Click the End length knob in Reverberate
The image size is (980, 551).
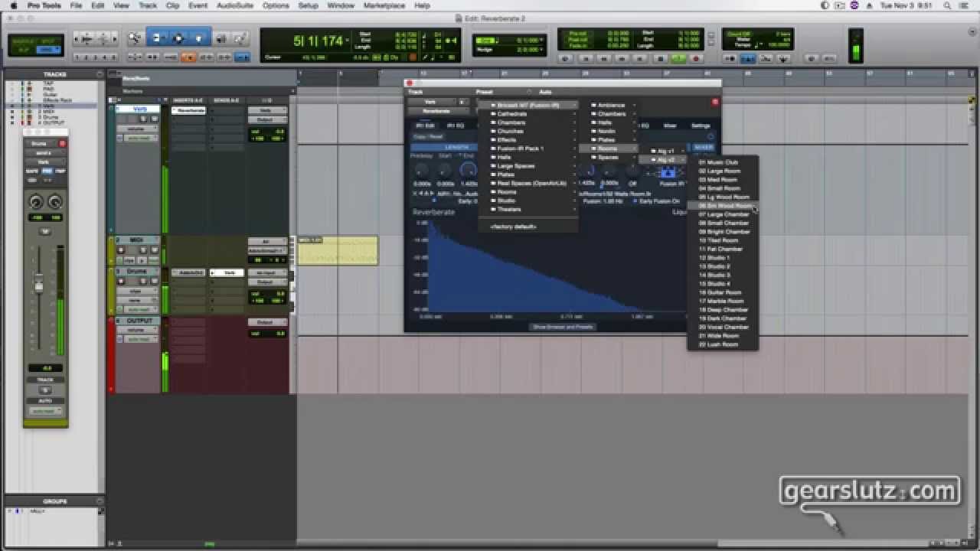tap(468, 170)
